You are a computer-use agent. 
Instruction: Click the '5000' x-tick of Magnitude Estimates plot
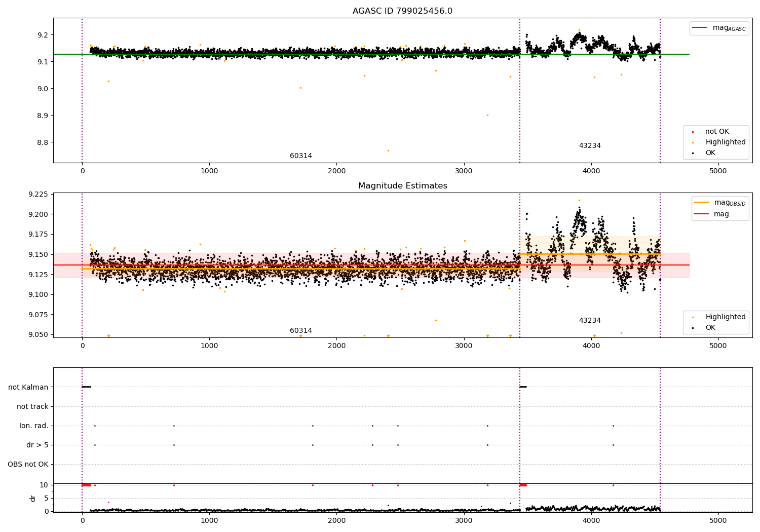click(718, 346)
